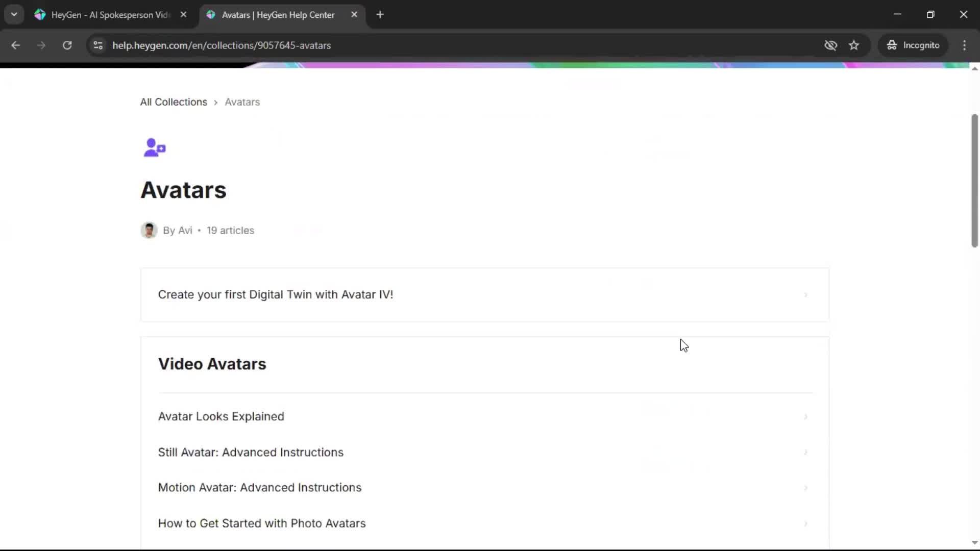The height and width of the screenshot is (551, 980).
Task: Click chevron next to Digital Twin article
Action: tap(805, 295)
